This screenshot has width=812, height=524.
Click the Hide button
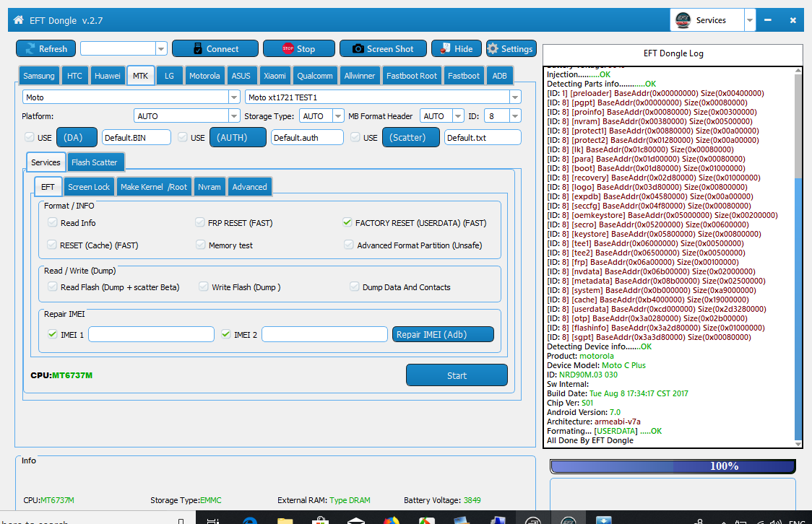456,49
